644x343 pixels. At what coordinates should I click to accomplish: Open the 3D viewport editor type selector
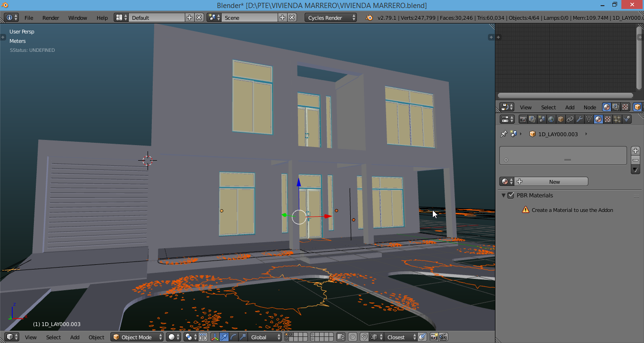point(11,337)
